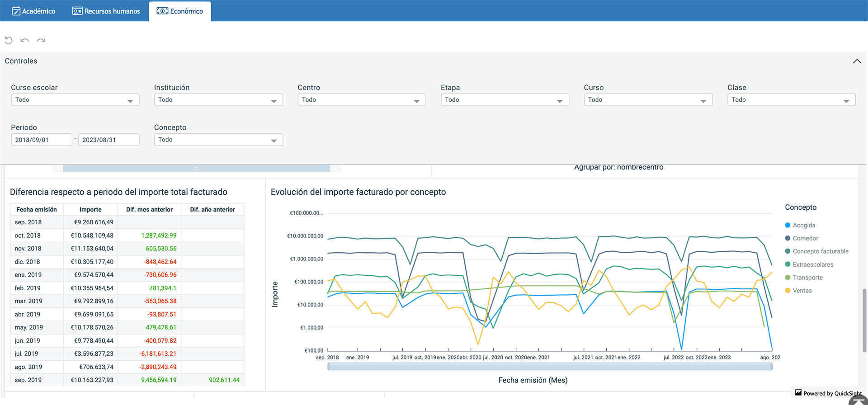Open the Etapa dropdown
The image size is (868, 405).
505,100
